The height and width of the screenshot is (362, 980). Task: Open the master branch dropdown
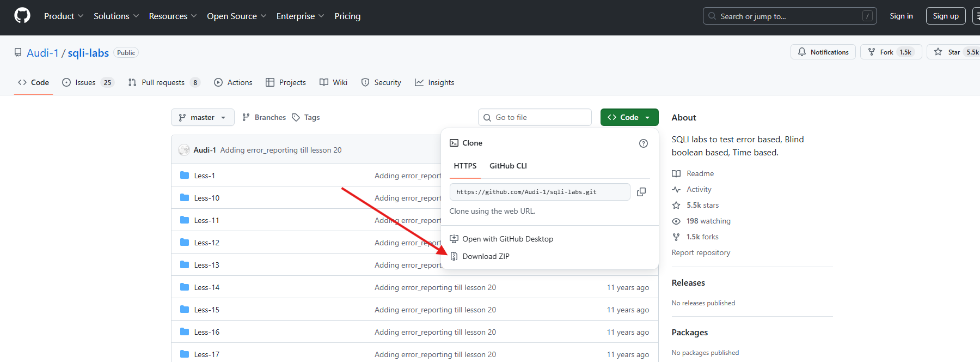[x=203, y=117]
